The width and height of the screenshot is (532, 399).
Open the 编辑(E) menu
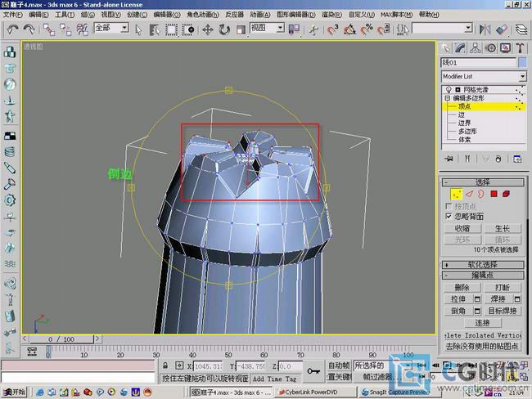coord(38,15)
